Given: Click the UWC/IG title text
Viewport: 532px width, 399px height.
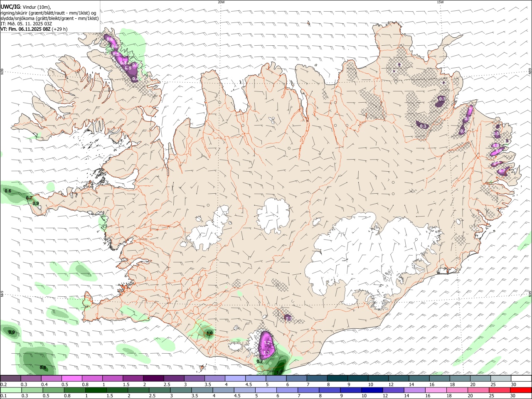Looking at the screenshot, I should pyautogui.click(x=10, y=7).
